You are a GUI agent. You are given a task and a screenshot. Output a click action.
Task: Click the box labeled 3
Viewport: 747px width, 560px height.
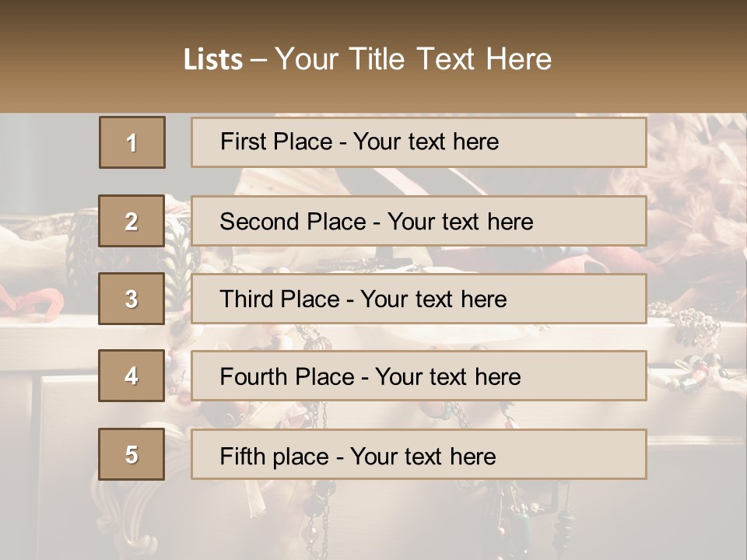pyautogui.click(x=132, y=299)
